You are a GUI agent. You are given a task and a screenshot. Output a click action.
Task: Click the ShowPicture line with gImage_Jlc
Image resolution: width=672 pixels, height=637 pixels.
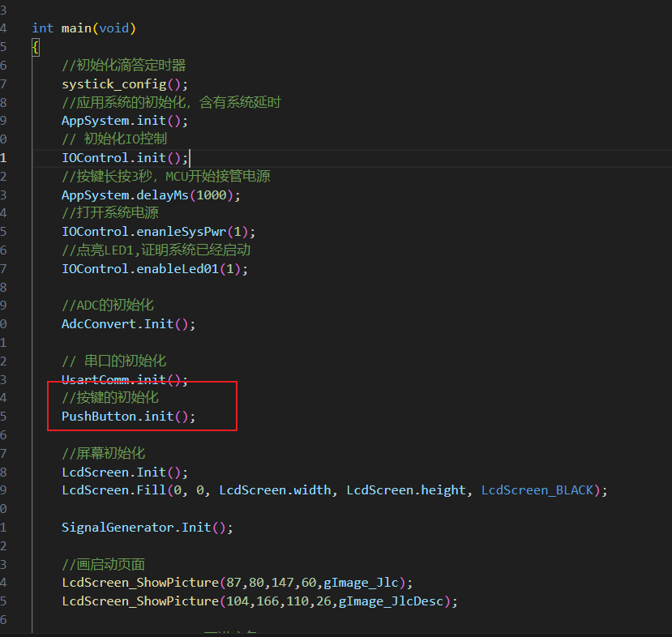(x=237, y=583)
